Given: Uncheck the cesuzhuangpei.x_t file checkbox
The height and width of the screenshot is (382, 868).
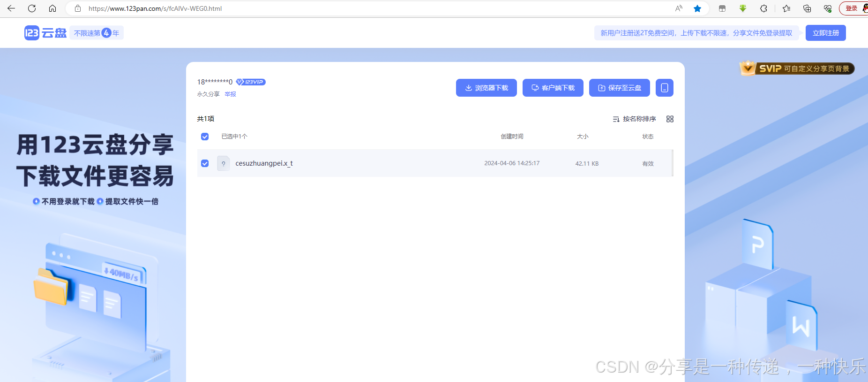Looking at the screenshot, I should coord(205,163).
